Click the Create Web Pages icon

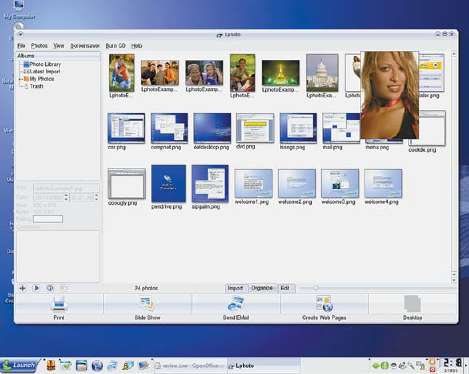pyautogui.click(x=324, y=303)
